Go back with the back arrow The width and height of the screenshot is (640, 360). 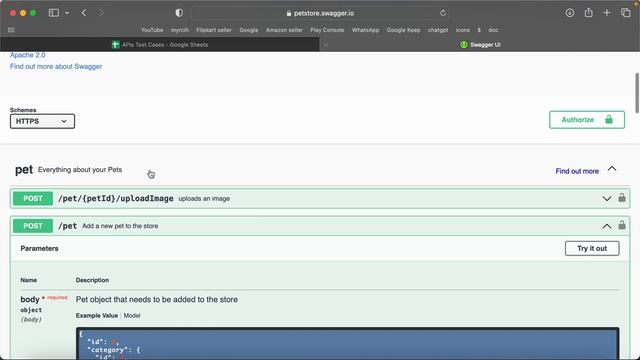tap(84, 13)
